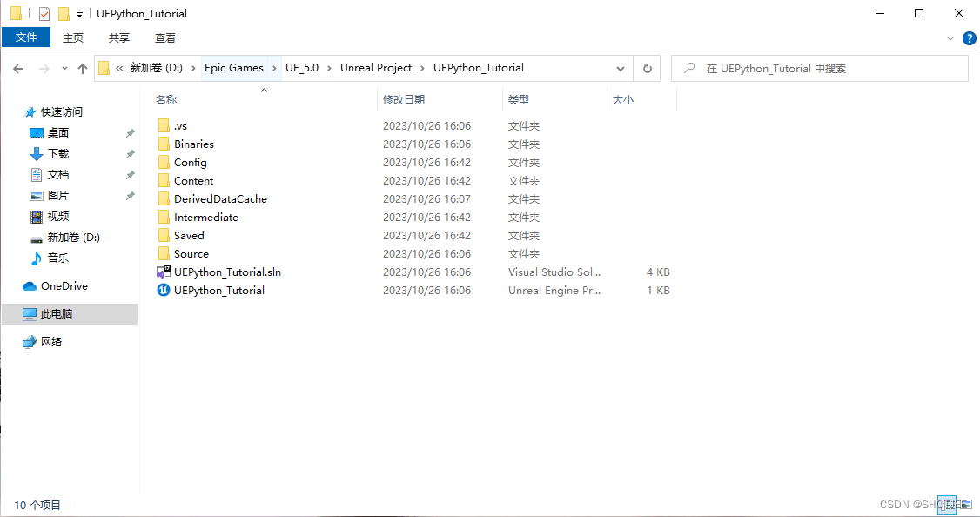Navigate to UE_5.0 in breadcrumb
The height and width of the screenshot is (517, 980).
(302, 68)
